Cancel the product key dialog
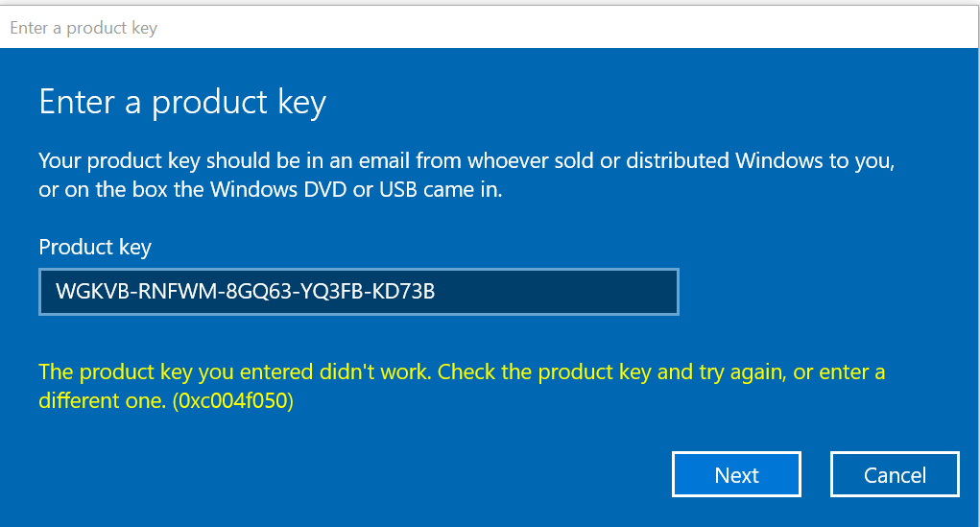Viewport: 980px width, 527px height. tap(895, 474)
